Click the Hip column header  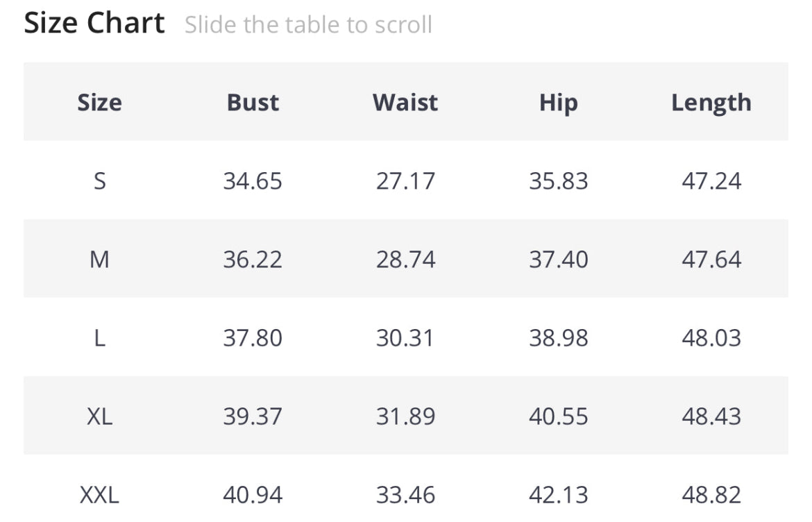click(x=558, y=102)
